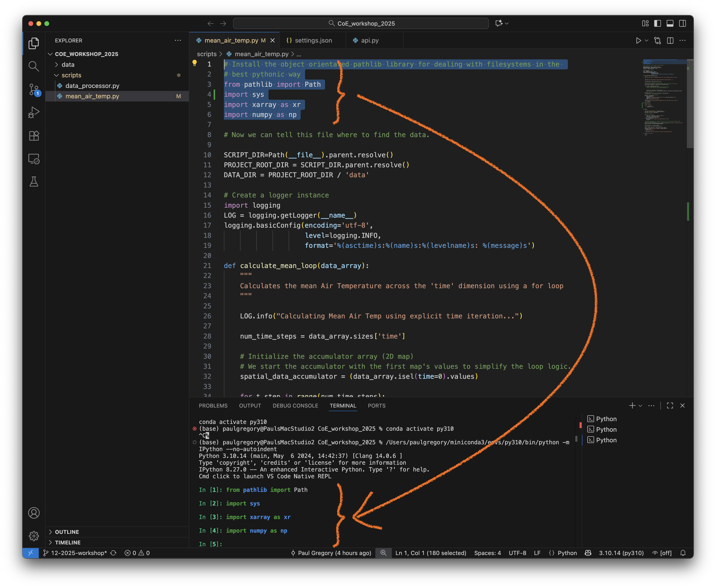Screen dimensions: 716x588
Task: Toggle the panel visibility
Action: click(x=670, y=23)
